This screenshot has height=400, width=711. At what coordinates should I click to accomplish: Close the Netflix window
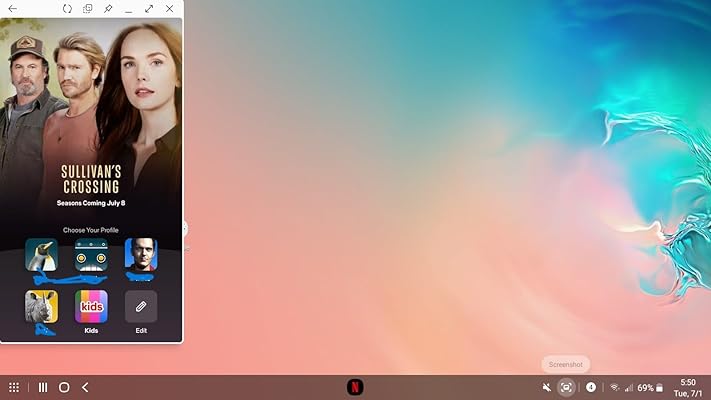[x=170, y=9]
